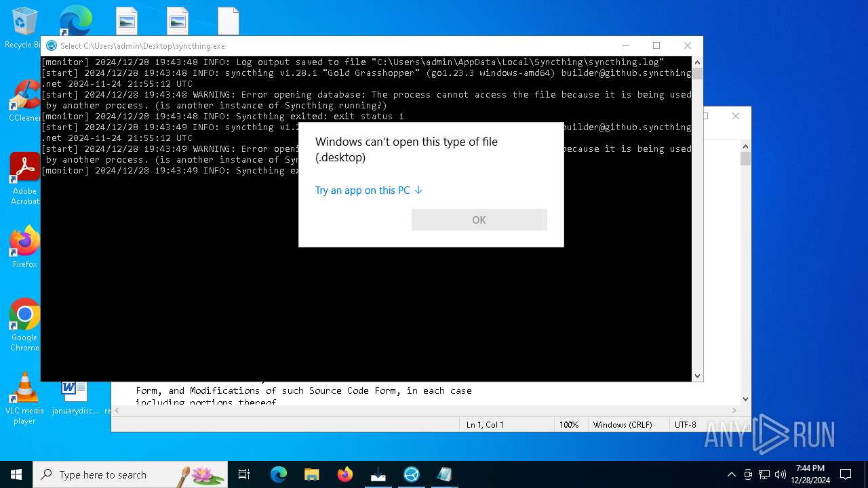This screenshot has height=488, width=868.
Task: Open the Windows Start menu
Action: (x=16, y=474)
